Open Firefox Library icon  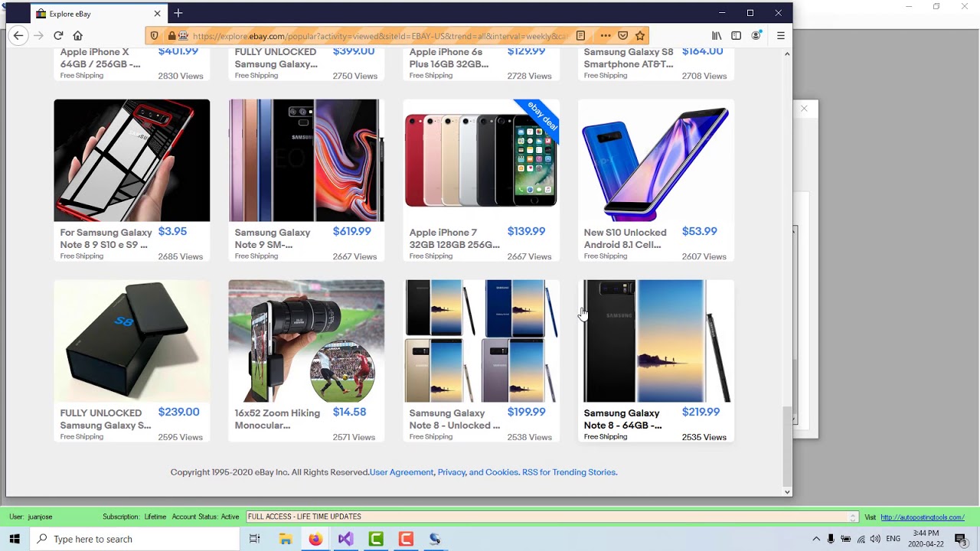pos(717,35)
